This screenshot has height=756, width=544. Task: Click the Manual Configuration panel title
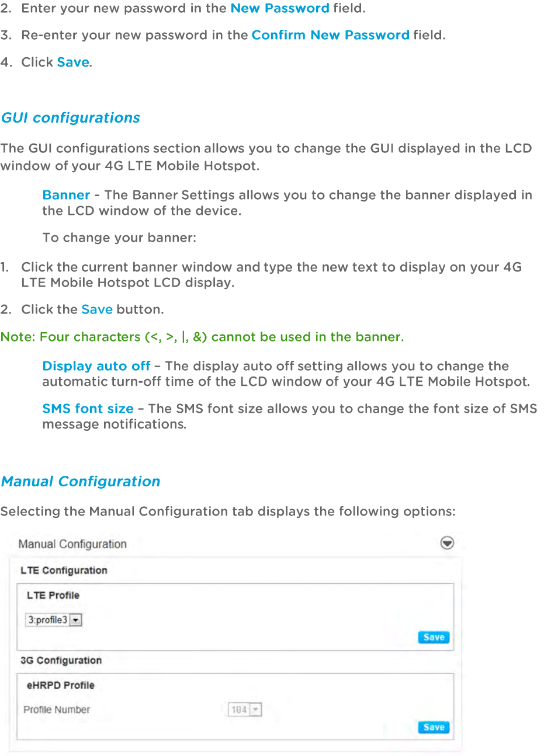click(72, 544)
